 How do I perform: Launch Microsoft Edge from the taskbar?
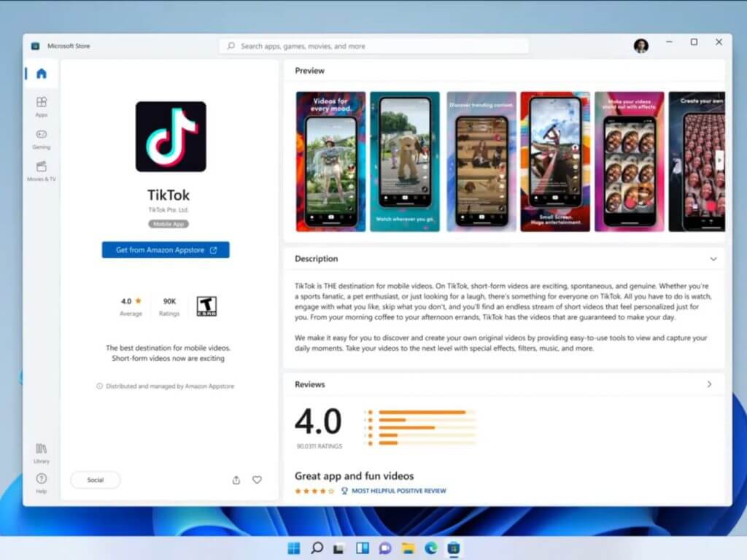coord(431,548)
